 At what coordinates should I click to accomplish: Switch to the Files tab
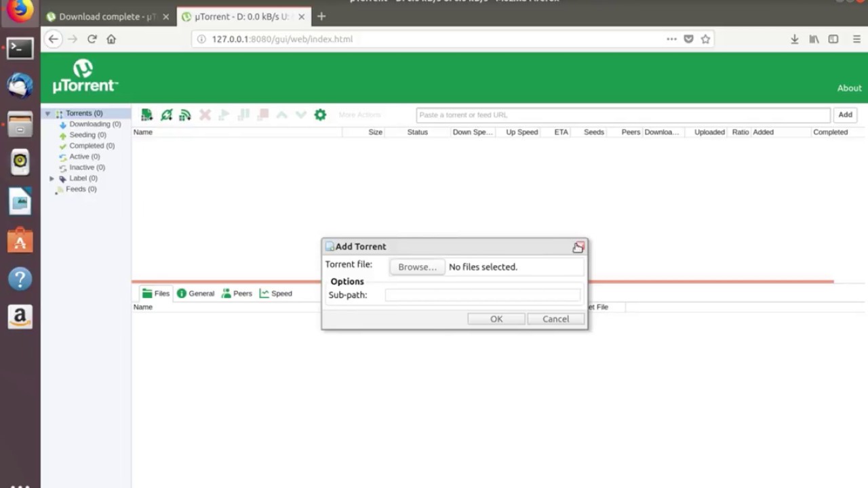click(155, 293)
